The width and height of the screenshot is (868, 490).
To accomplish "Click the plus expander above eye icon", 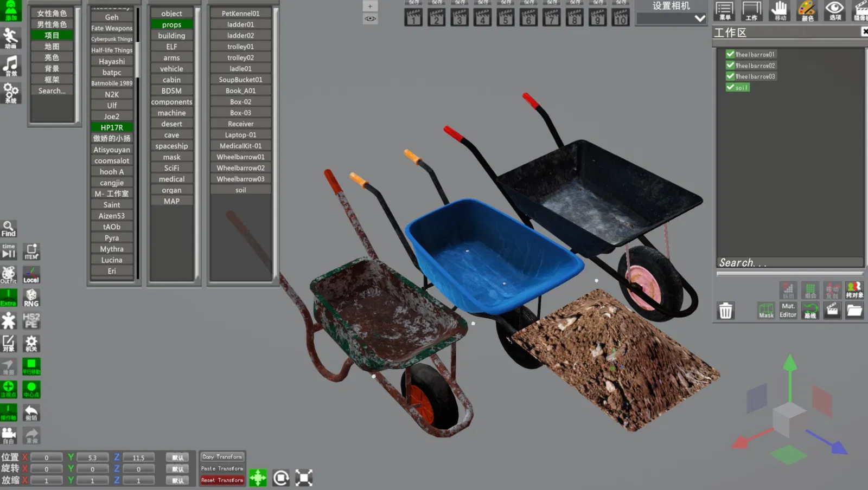I will (370, 6).
